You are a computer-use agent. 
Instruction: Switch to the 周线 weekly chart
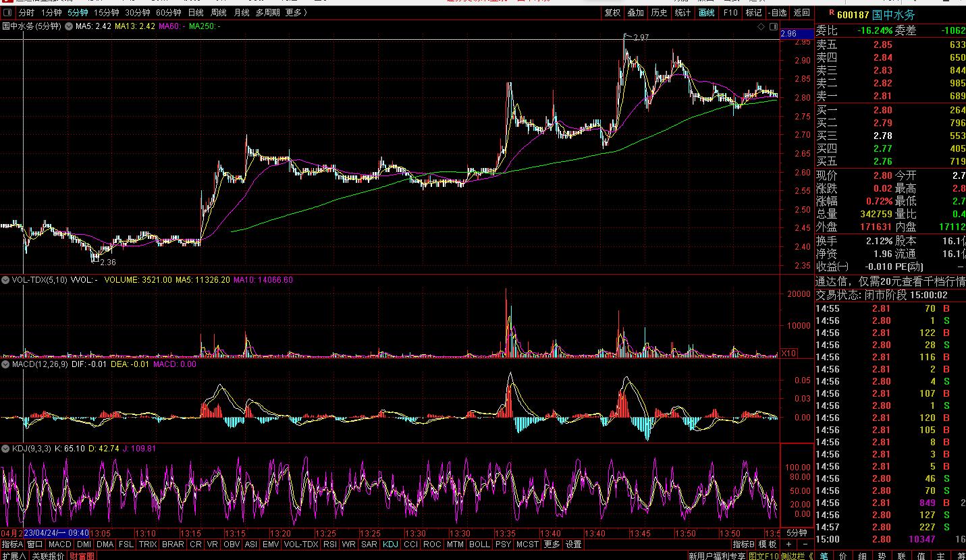218,13
